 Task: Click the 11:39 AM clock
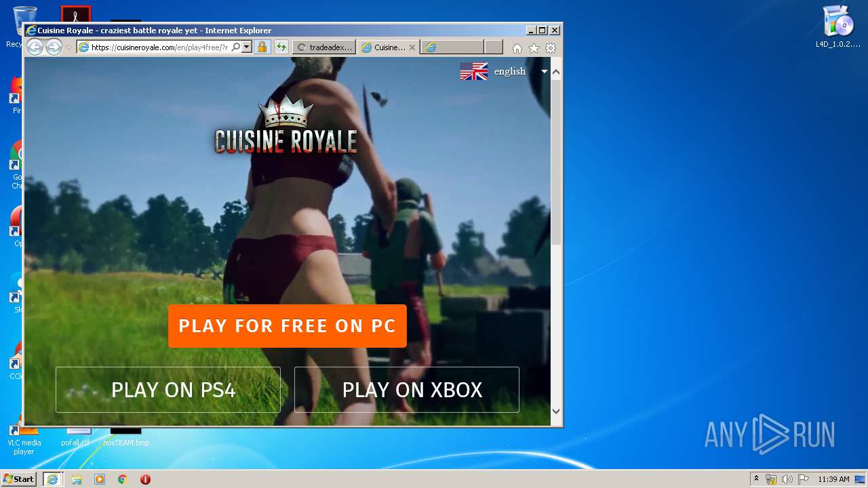pos(833,479)
